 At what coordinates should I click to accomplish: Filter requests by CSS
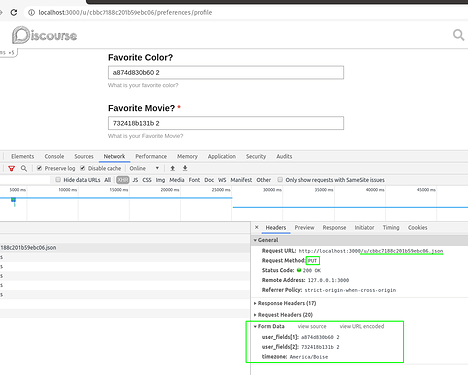point(147,180)
